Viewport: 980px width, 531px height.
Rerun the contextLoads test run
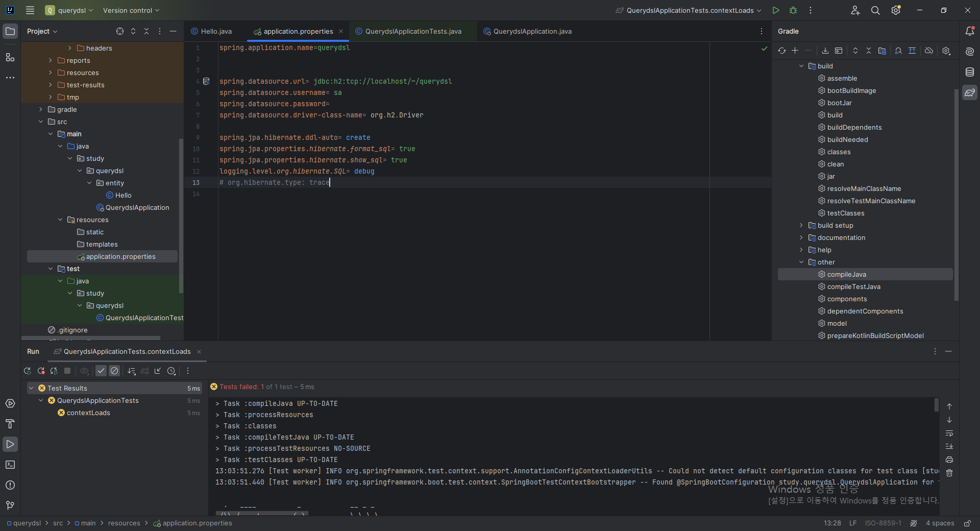[28, 371]
